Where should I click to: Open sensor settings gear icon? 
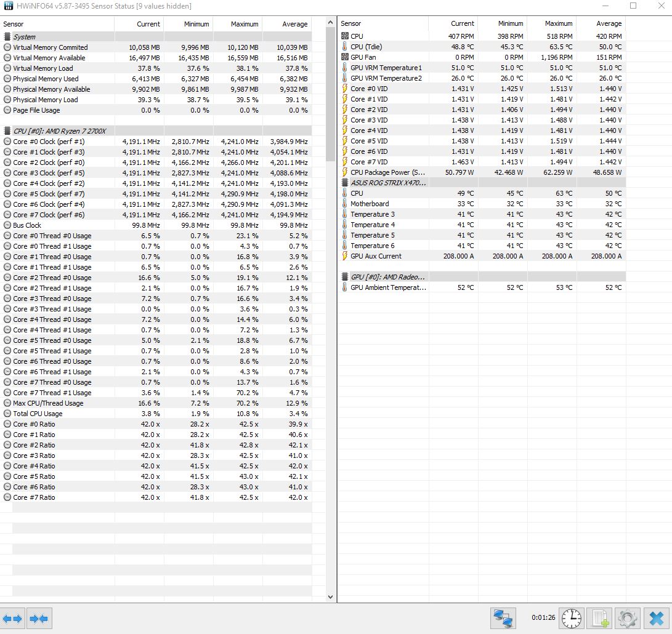point(628,619)
